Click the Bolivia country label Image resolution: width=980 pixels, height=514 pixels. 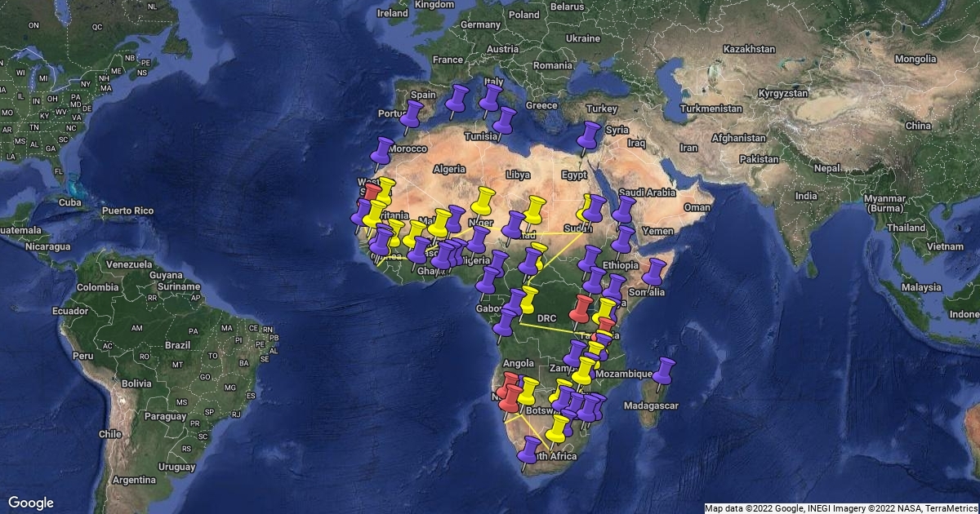tap(137, 383)
